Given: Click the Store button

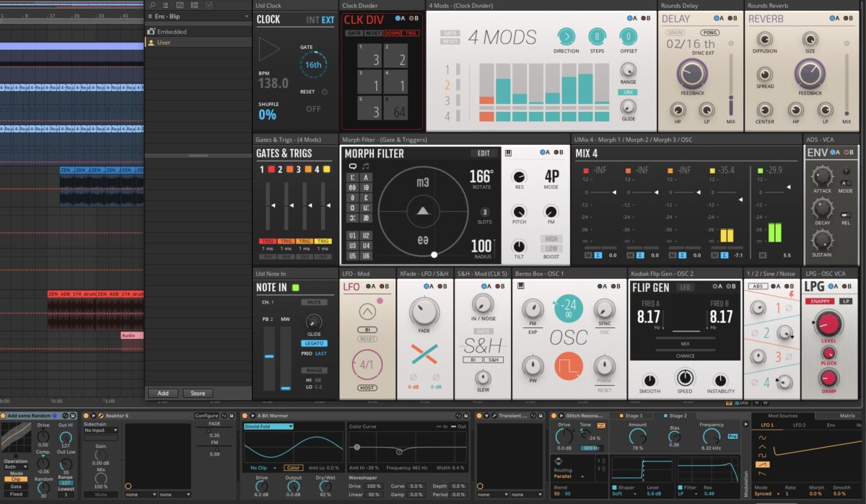Looking at the screenshot, I should click(197, 394).
